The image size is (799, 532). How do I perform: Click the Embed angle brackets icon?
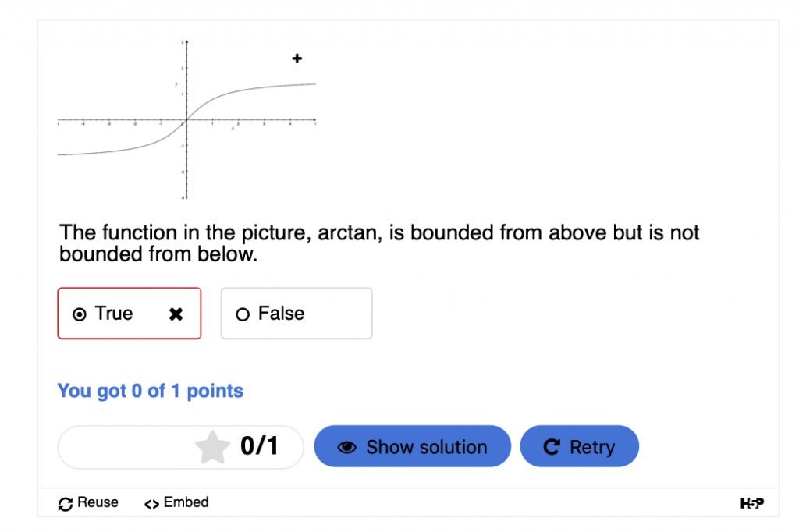coord(151,504)
